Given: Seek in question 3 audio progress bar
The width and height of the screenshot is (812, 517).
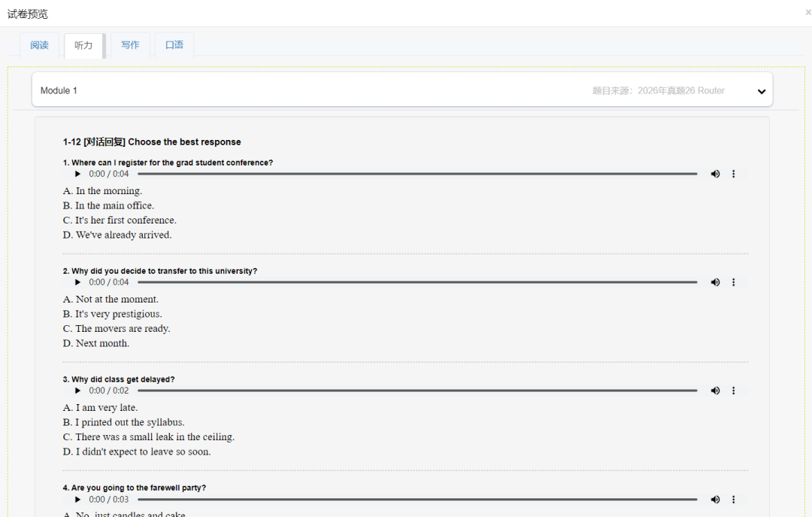Looking at the screenshot, I should (x=417, y=391).
